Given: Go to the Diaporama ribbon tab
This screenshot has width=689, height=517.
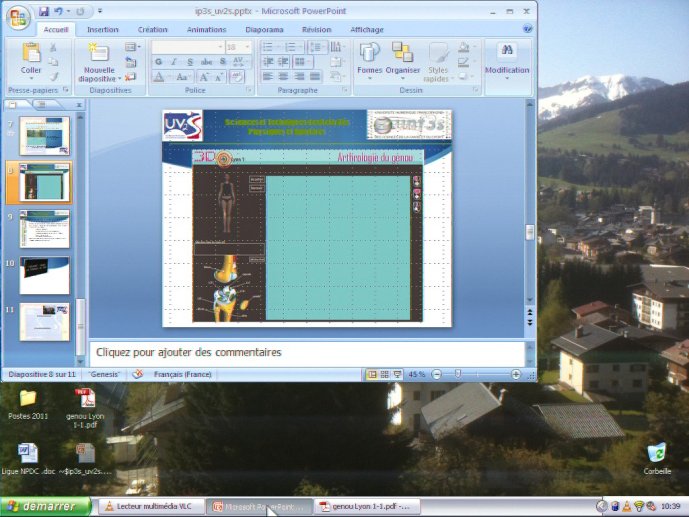Looking at the screenshot, I should point(264,29).
